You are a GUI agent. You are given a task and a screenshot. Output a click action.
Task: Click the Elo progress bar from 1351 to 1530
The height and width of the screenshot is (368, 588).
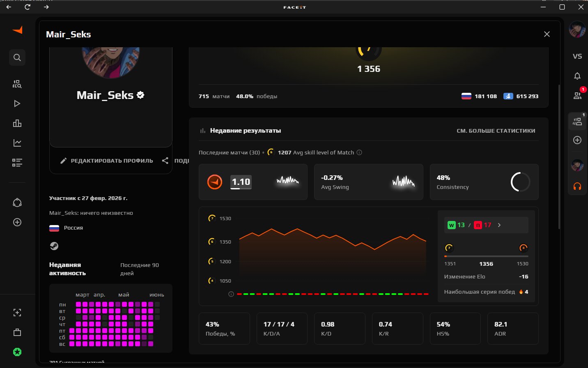[486, 256]
